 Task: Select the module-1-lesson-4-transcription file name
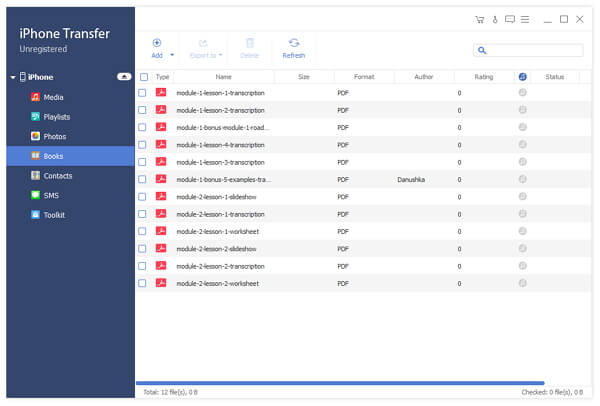(220, 145)
